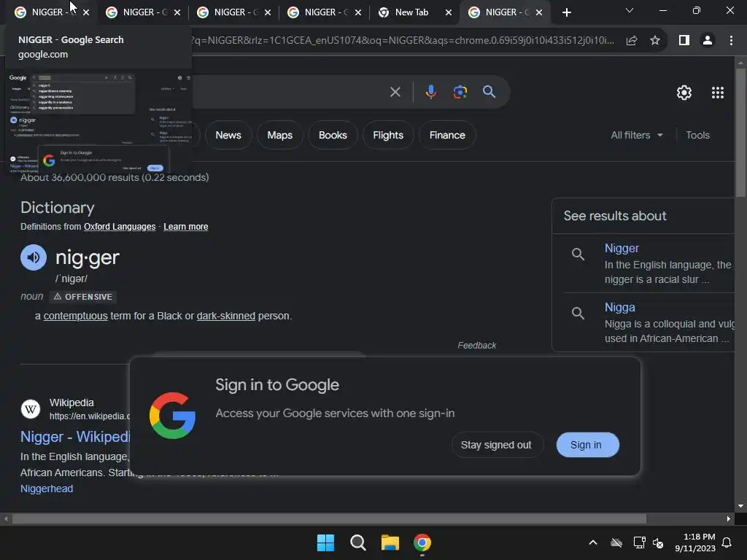Click magnifier icon beside first See results entry
747x560 pixels.
tap(578, 254)
